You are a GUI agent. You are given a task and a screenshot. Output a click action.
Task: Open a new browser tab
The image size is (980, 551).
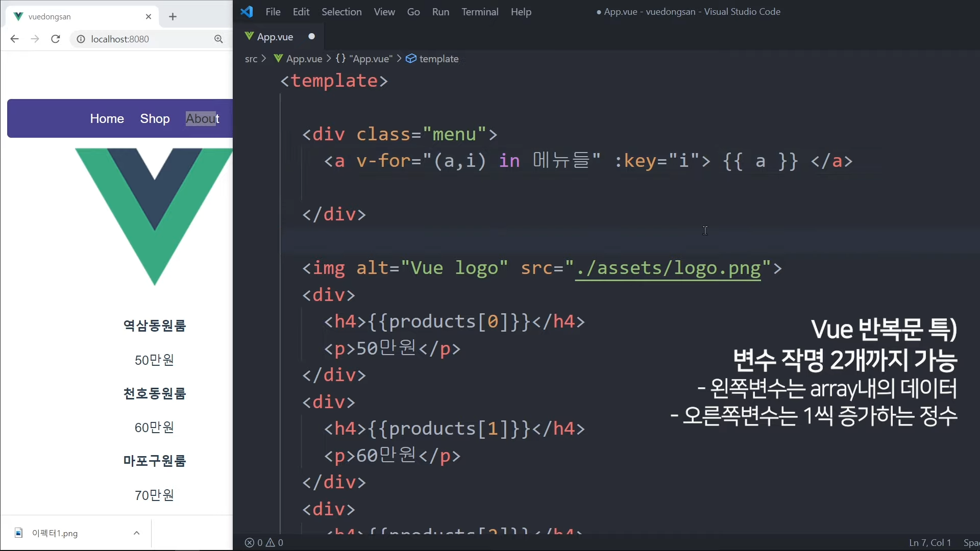coord(173,16)
